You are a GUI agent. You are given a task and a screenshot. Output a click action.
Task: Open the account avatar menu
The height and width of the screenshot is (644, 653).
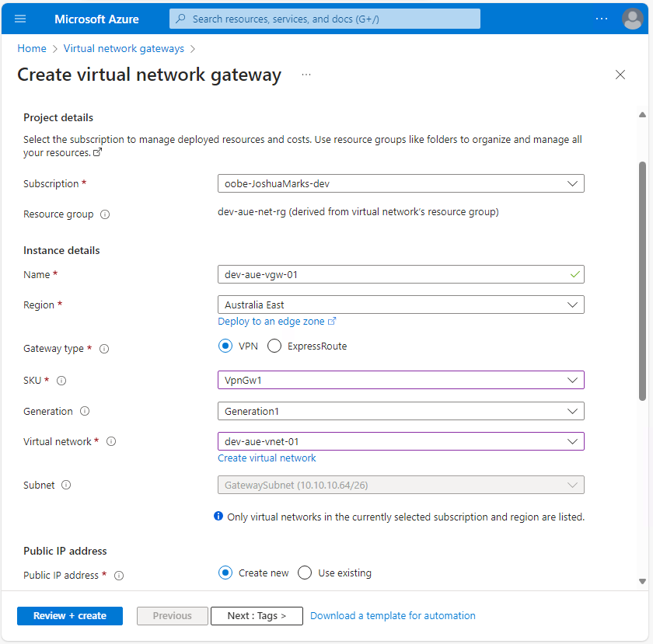(x=632, y=19)
